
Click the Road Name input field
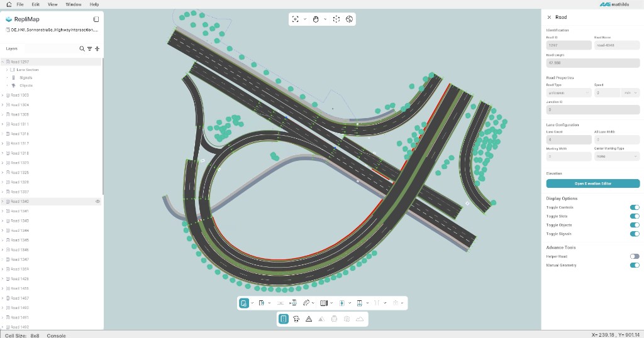click(617, 45)
